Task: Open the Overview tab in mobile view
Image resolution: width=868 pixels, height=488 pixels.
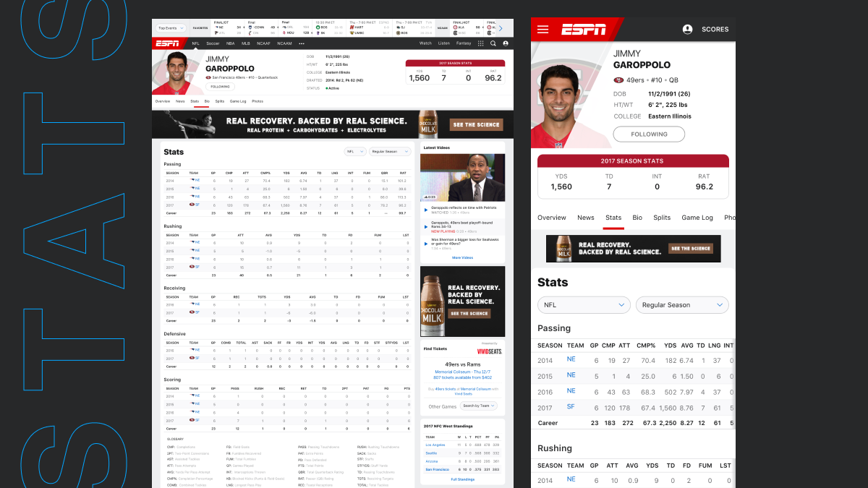Action: click(552, 218)
